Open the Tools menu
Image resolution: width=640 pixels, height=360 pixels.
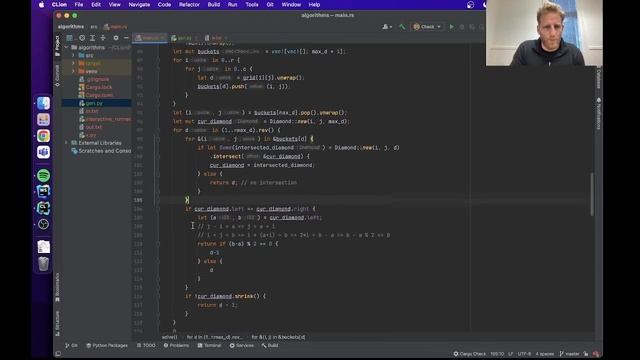252,4
